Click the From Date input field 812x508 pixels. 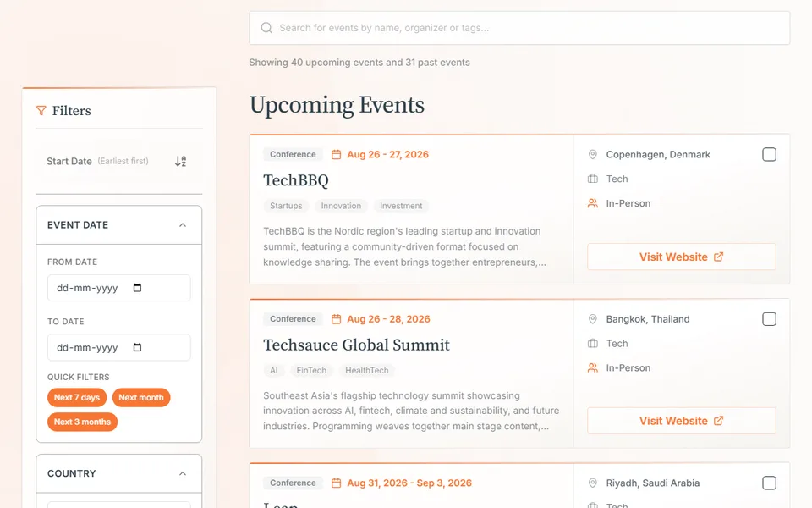click(118, 288)
